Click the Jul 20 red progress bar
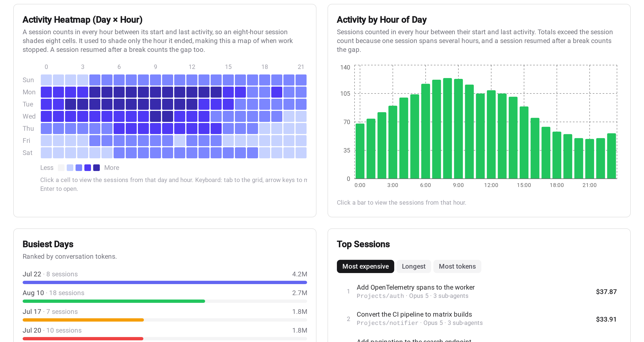644x342 pixels. coord(83,339)
